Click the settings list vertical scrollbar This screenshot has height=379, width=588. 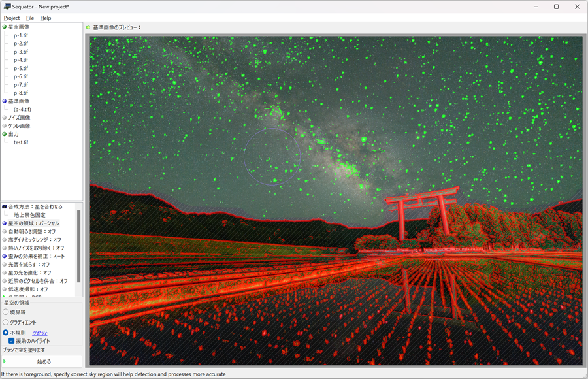click(80, 242)
